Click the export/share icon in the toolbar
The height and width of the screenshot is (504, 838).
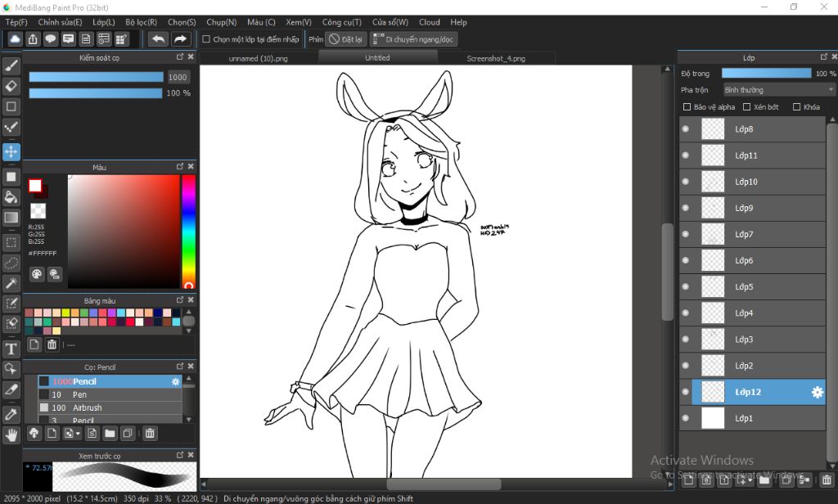(x=33, y=39)
